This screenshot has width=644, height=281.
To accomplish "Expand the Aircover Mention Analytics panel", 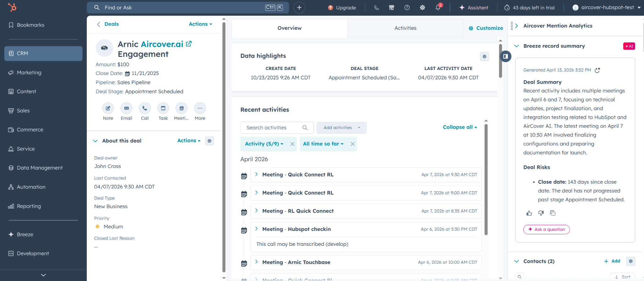I will [516, 26].
